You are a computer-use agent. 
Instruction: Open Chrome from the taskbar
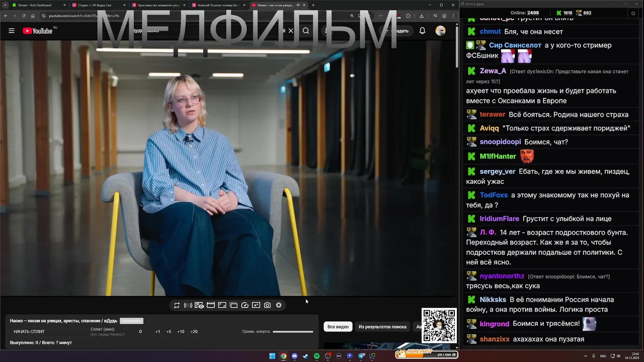[x=283, y=356]
